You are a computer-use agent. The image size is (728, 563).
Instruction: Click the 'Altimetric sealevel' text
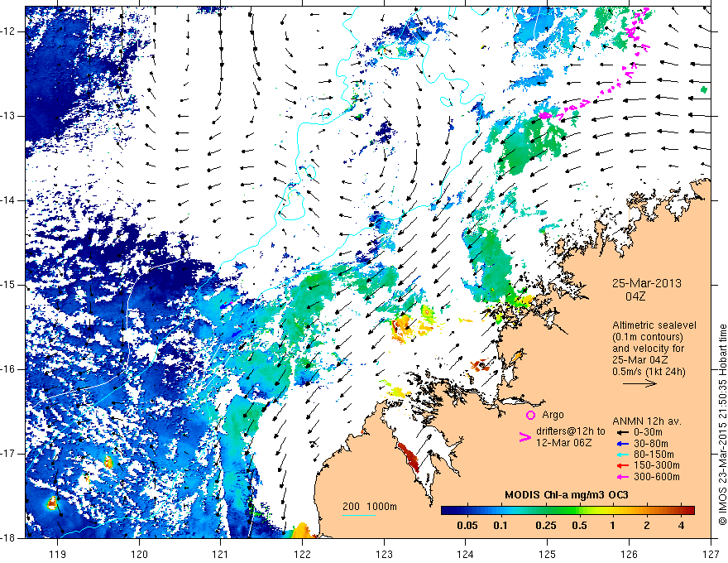654,325
